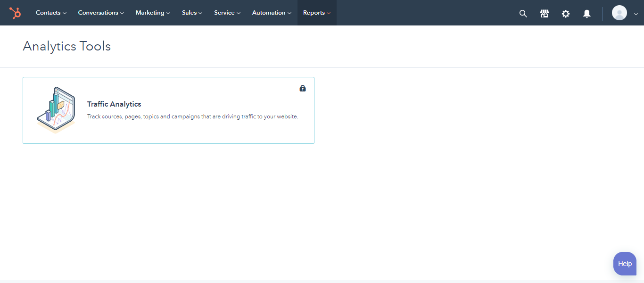Open the Service menu
The image size is (644, 283).
[227, 13]
